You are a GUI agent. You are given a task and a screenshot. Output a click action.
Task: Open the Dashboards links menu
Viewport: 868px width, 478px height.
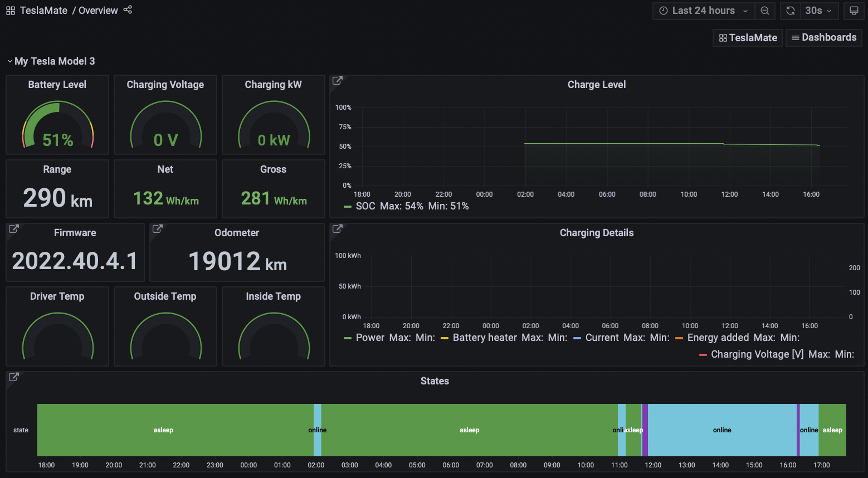(x=824, y=37)
